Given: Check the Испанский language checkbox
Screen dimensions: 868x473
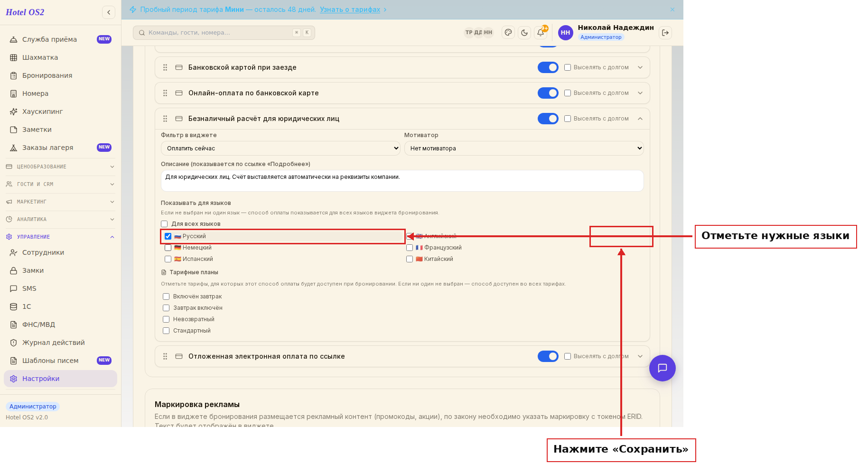Looking at the screenshot, I should (168, 259).
